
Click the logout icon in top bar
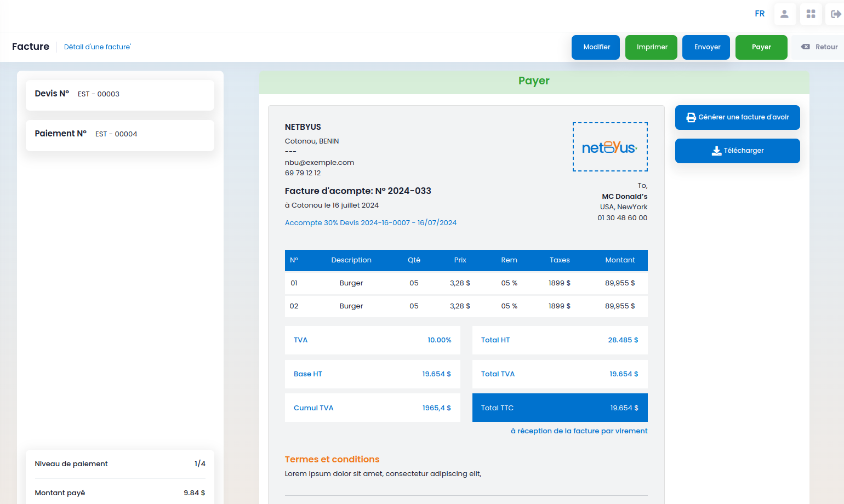pyautogui.click(x=835, y=14)
